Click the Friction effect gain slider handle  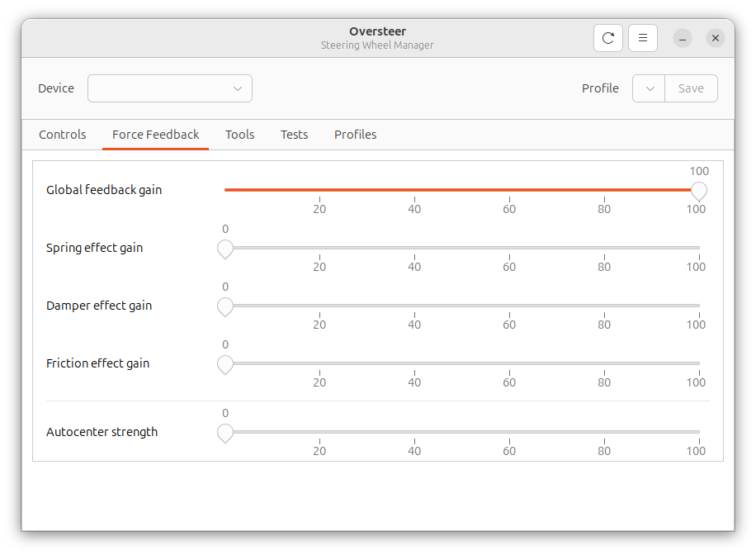[x=225, y=365]
